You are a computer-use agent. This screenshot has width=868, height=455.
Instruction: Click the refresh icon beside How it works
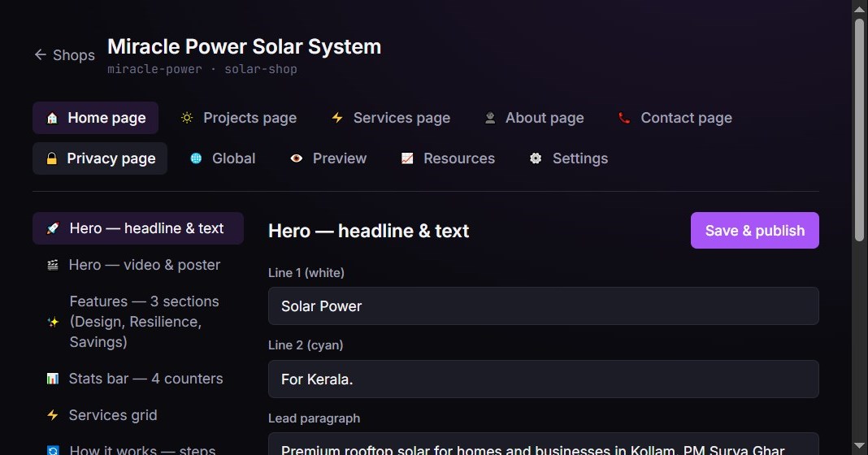tap(53, 450)
